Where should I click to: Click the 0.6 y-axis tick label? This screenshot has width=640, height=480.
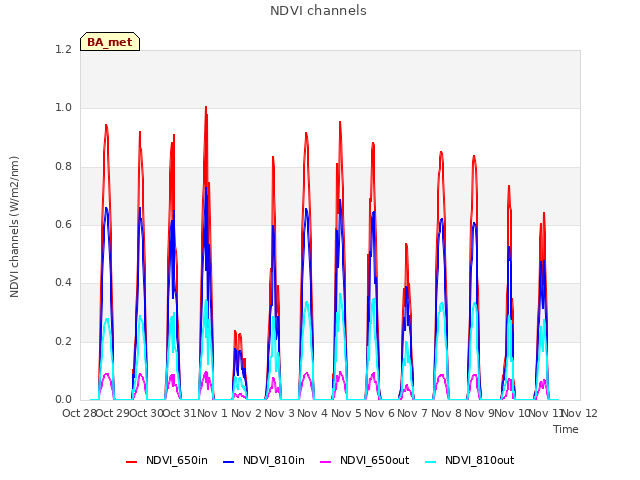63,224
